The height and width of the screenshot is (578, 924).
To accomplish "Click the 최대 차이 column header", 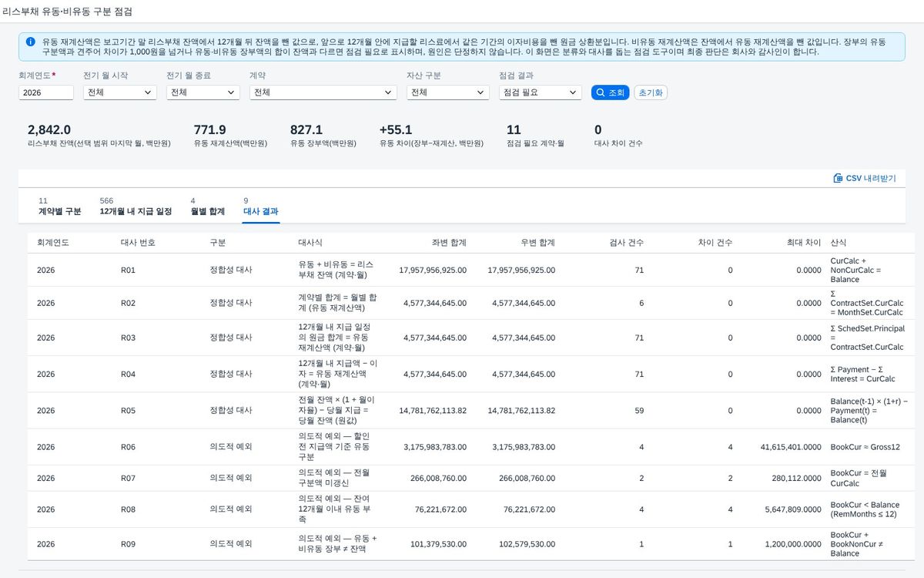I will [804, 242].
